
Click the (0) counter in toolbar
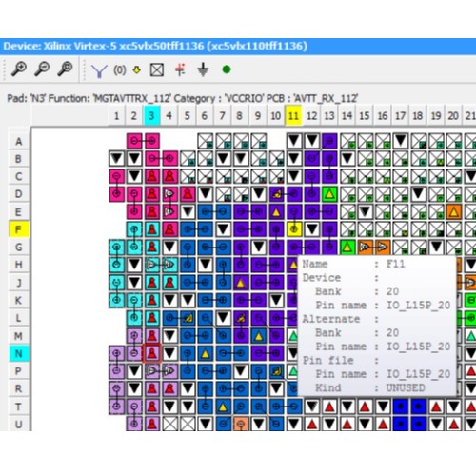tap(120, 69)
